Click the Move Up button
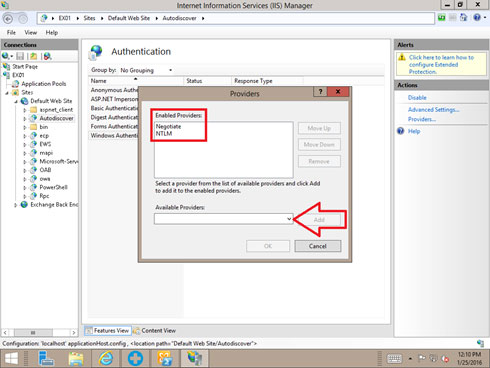The height and width of the screenshot is (368, 490). point(319,128)
